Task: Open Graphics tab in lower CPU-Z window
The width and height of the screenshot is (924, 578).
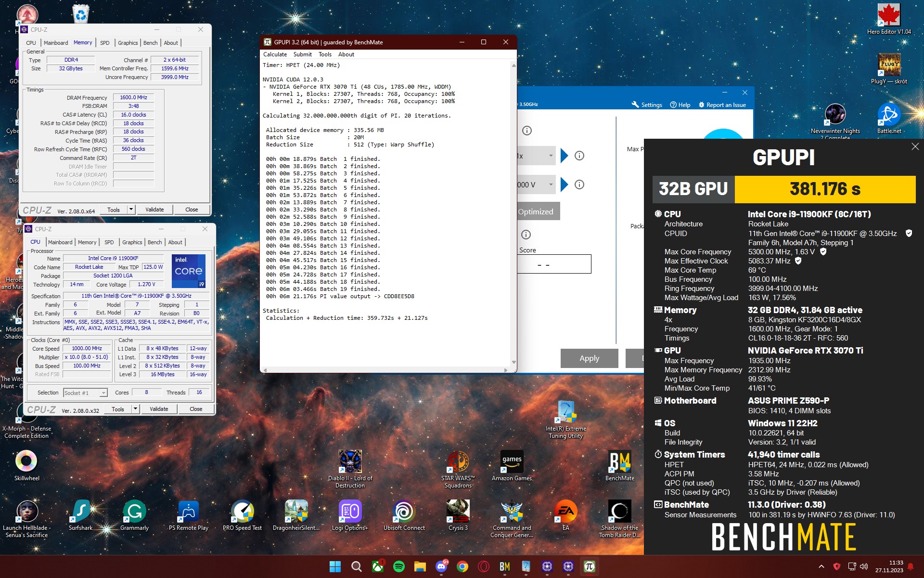Action: click(x=132, y=242)
